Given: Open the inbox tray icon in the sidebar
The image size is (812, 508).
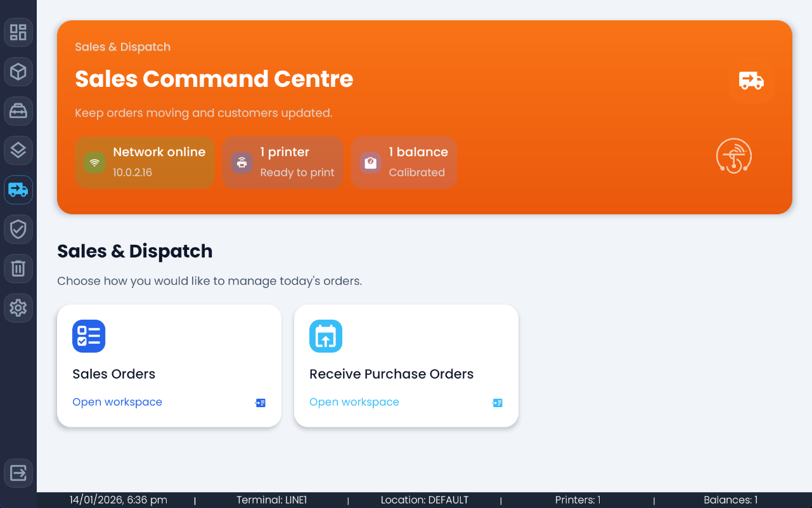Looking at the screenshot, I should (x=18, y=111).
